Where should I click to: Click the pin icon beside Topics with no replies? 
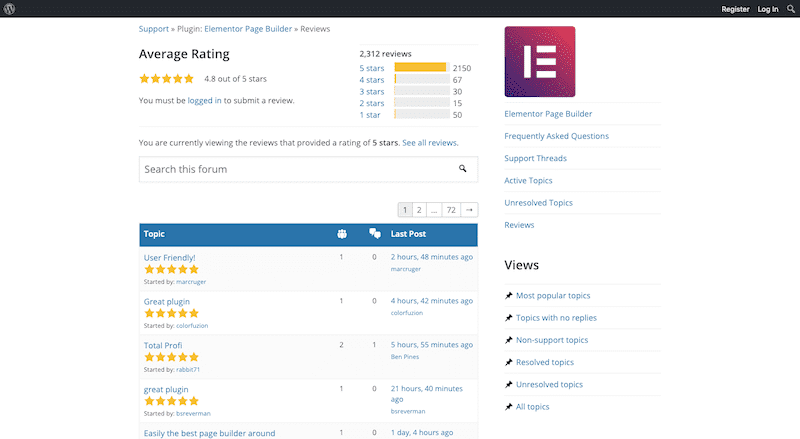click(x=508, y=318)
